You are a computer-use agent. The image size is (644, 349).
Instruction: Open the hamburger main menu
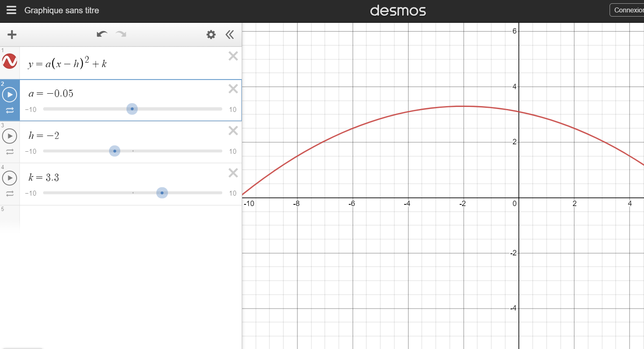pyautogui.click(x=11, y=10)
